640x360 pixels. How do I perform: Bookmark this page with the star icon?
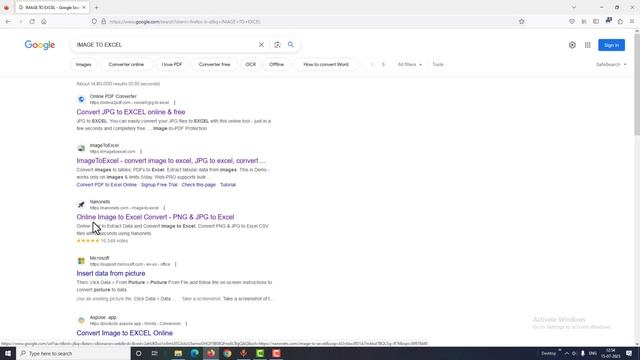coord(521,22)
